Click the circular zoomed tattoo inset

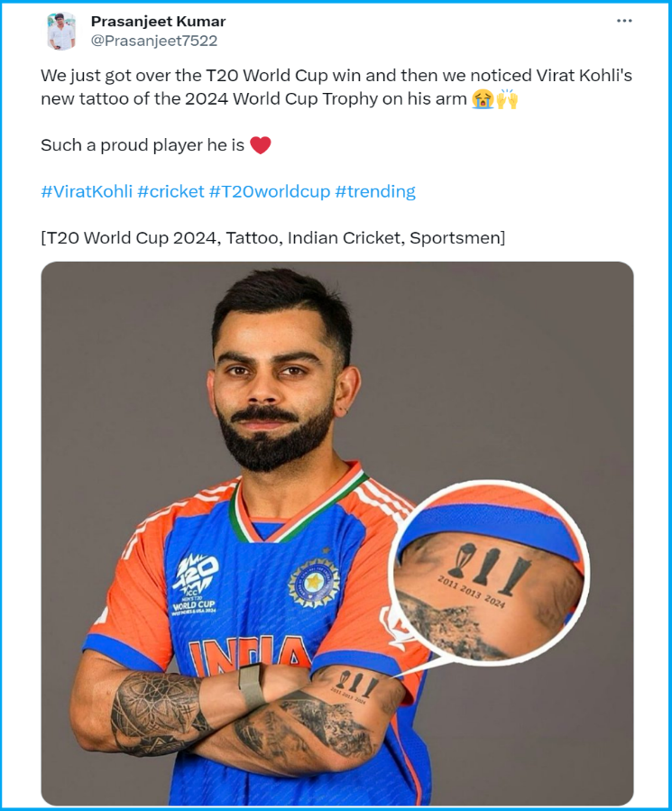click(x=489, y=572)
